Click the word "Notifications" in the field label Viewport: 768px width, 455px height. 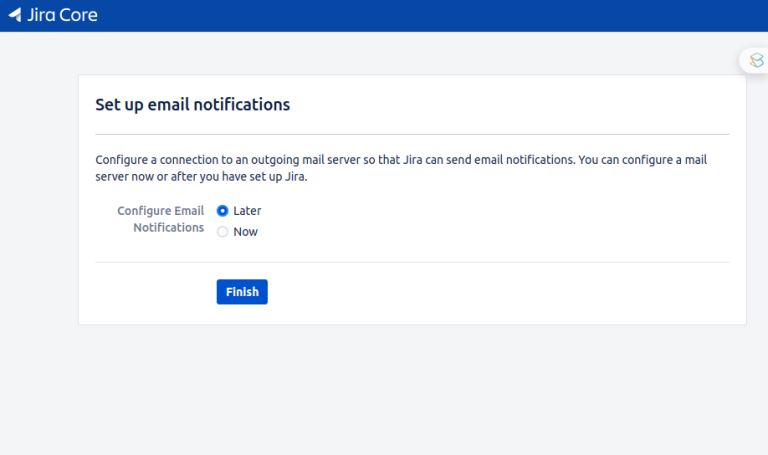[x=168, y=228]
